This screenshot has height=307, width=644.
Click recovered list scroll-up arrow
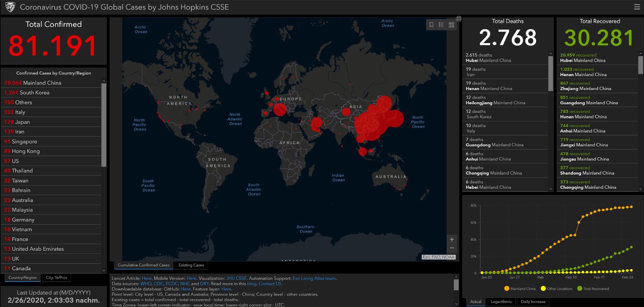coord(641,53)
